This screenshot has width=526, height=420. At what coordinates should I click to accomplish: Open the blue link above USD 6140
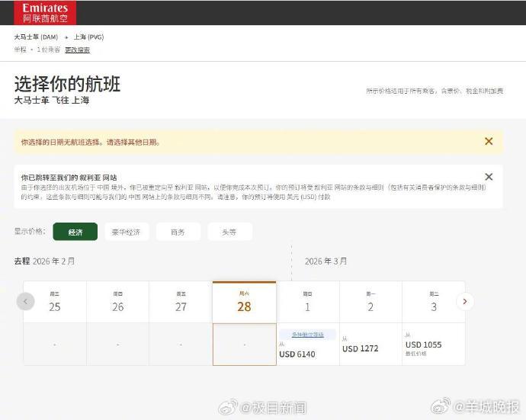click(x=308, y=335)
